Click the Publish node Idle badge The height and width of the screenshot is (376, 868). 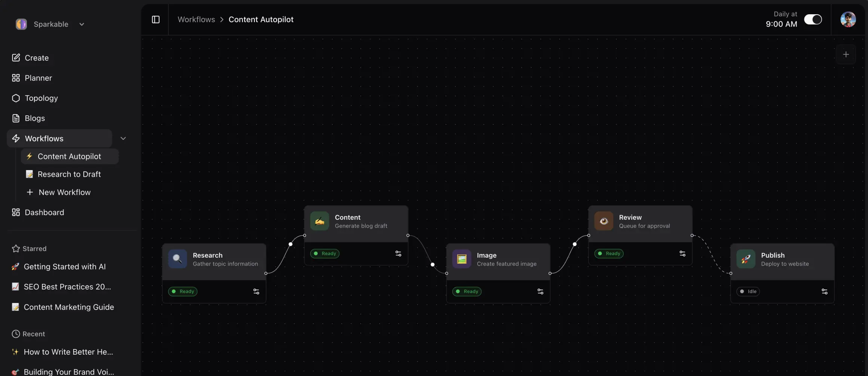(x=748, y=291)
